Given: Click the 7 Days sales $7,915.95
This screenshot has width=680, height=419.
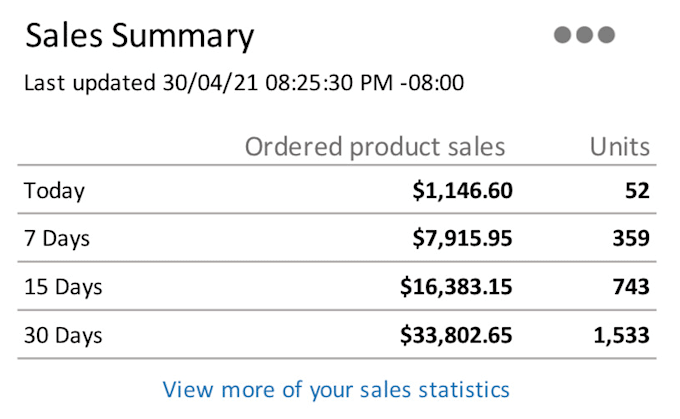Looking at the screenshot, I should coord(462,238).
